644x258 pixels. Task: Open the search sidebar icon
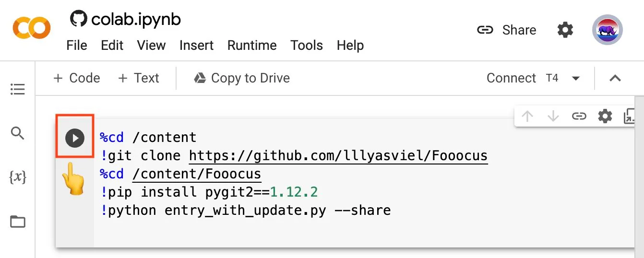18,133
